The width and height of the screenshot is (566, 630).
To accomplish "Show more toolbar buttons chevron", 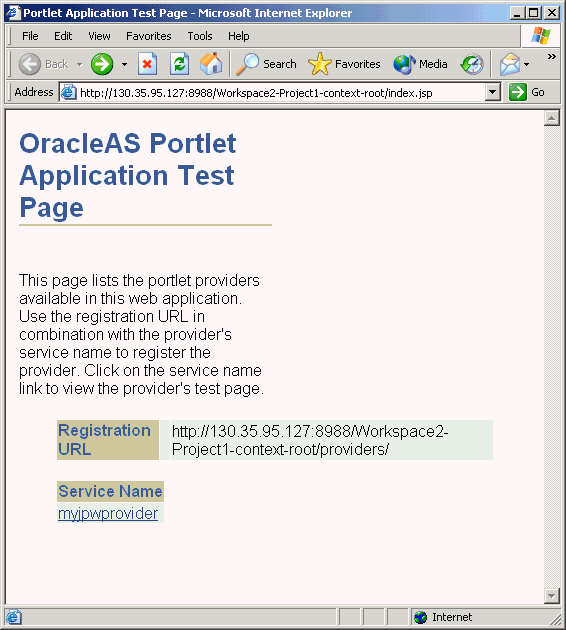I will click(552, 57).
